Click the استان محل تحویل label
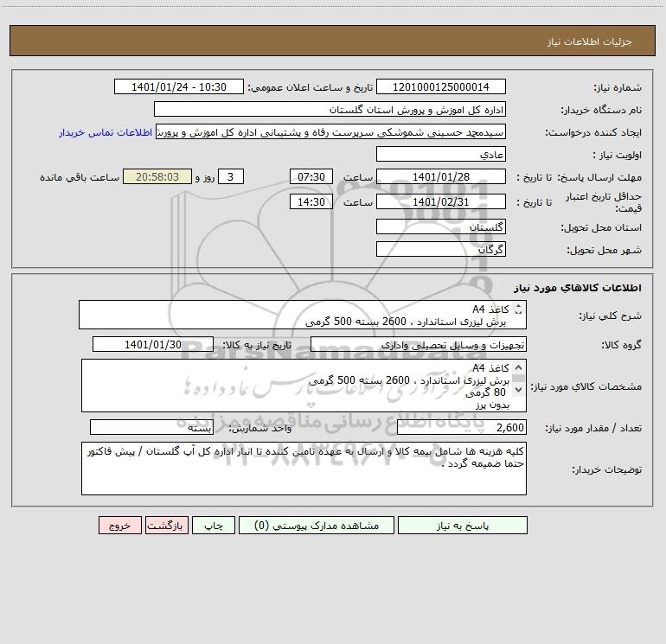The width and height of the screenshot is (666, 644). (x=601, y=227)
